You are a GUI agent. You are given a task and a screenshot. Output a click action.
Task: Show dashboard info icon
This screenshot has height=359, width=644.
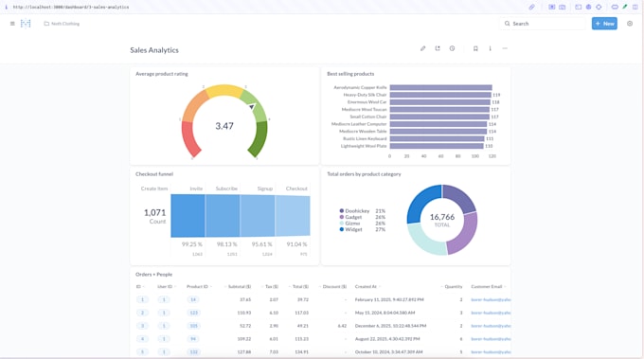(490, 48)
